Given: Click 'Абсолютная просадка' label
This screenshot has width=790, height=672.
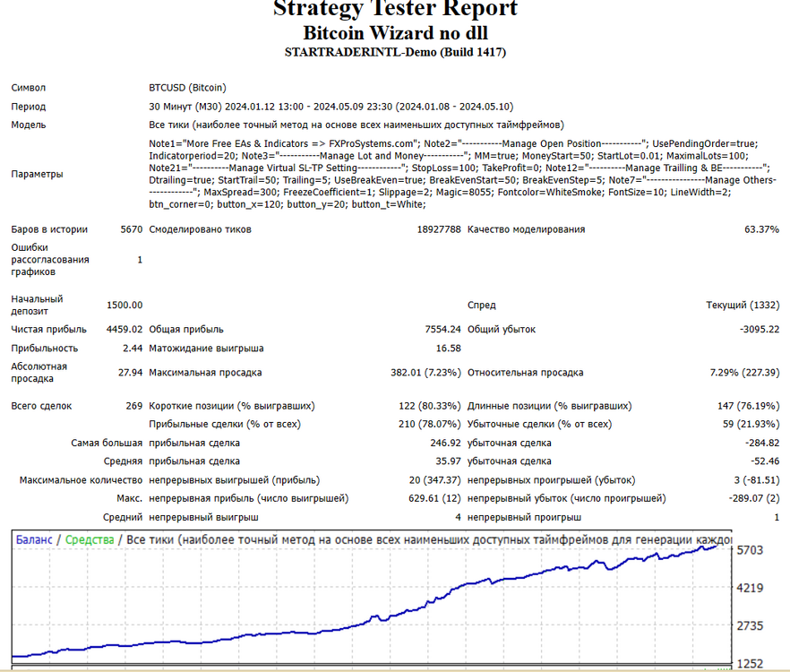Looking at the screenshot, I should 39,373.
